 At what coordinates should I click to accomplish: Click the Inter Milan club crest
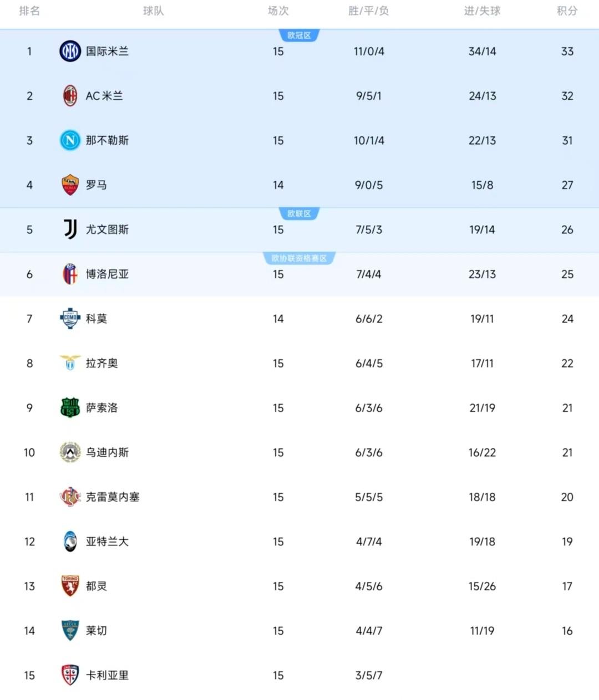pyautogui.click(x=70, y=52)
